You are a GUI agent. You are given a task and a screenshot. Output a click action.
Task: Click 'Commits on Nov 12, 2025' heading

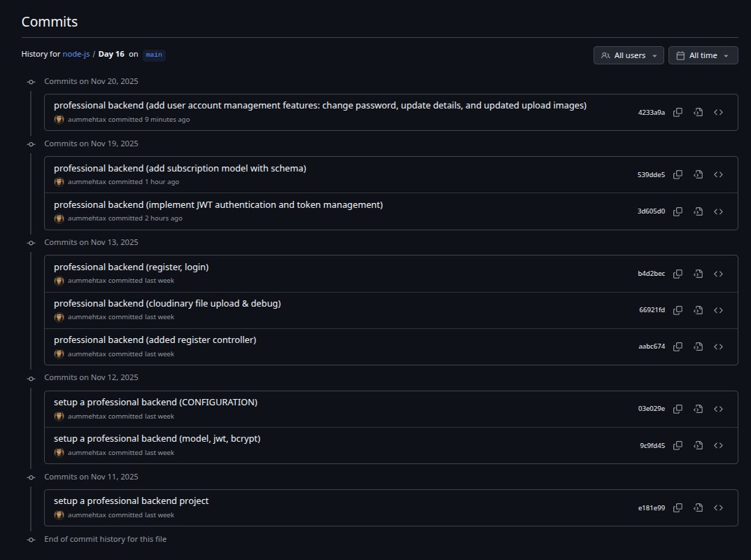[91, 377]
